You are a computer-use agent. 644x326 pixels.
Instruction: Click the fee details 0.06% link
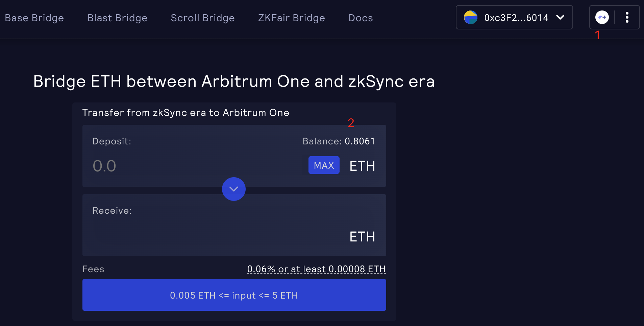coord(316,269)
